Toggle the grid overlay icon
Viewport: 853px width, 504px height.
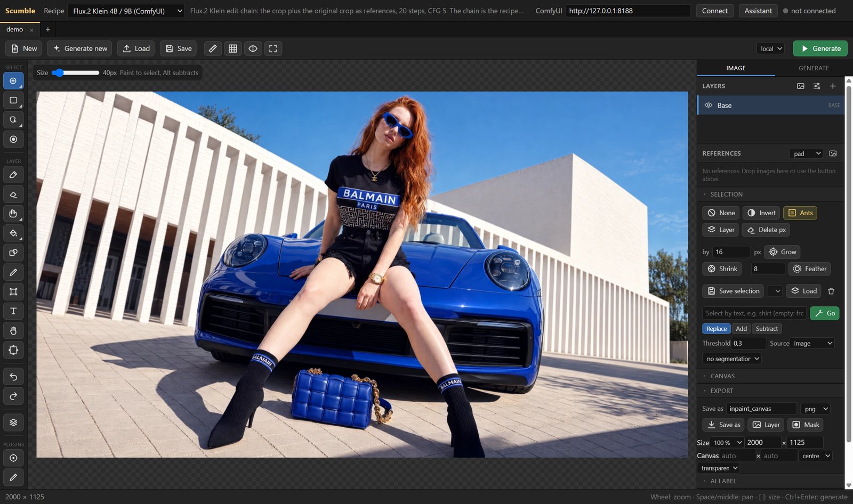click(233, 48)
